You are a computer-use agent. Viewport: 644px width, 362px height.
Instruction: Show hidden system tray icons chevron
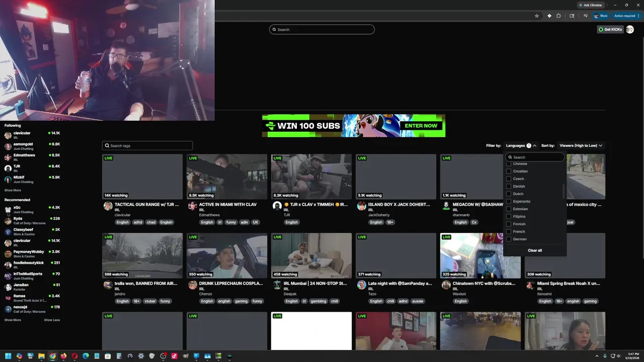click(x=597, y=356)
